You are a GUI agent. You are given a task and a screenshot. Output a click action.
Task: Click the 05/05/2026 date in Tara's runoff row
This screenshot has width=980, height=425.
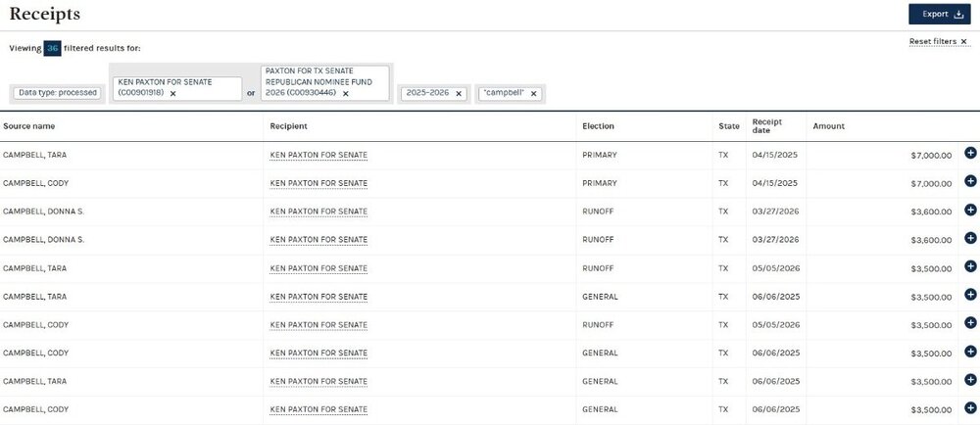tap(775, 268)
